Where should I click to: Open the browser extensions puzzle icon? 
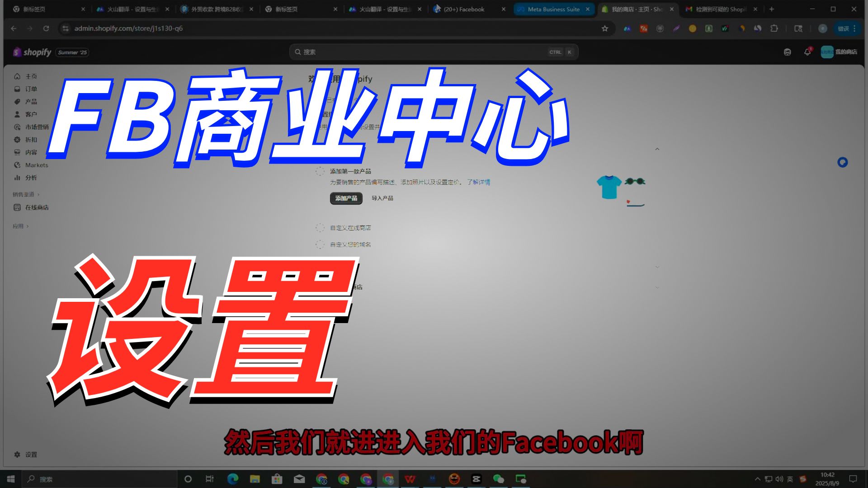coord(774,28)
